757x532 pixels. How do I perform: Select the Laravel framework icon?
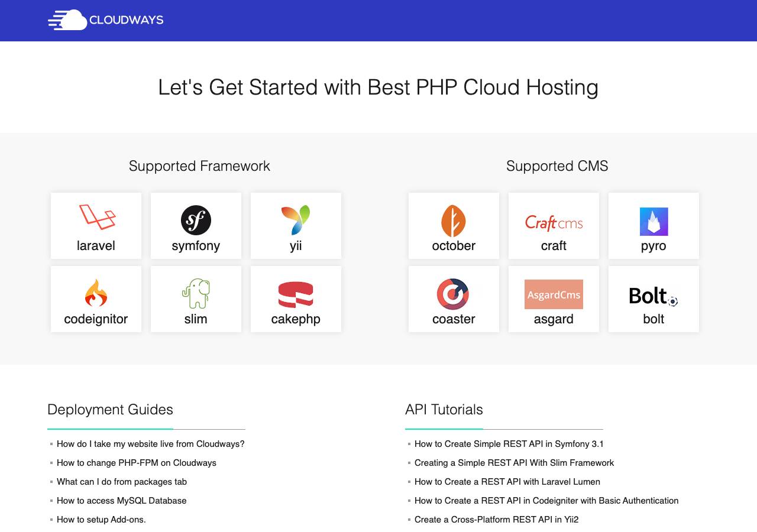tap(96, 217)
